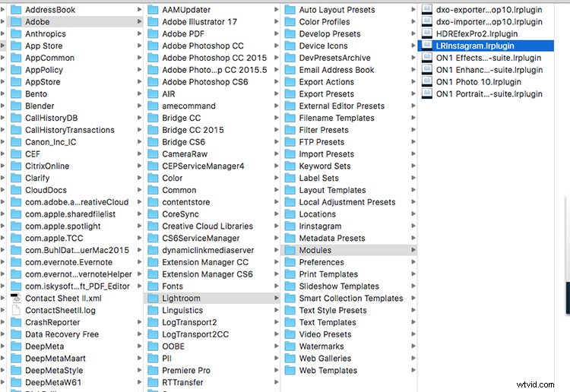
Task: Select the Export Presets folder
Action: (326, 94)
